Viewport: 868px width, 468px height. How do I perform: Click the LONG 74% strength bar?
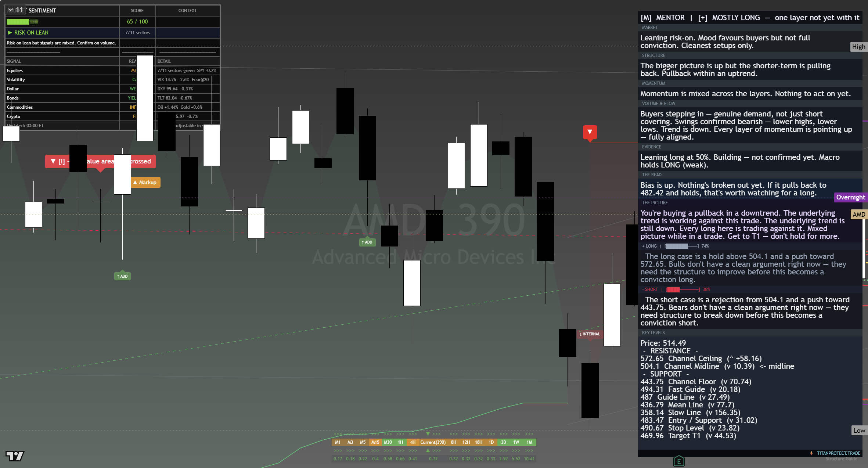tap(682, 246)
